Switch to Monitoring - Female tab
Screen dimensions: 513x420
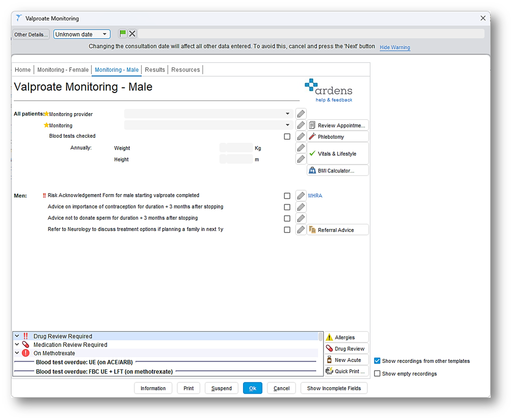(x=63, y=70)
